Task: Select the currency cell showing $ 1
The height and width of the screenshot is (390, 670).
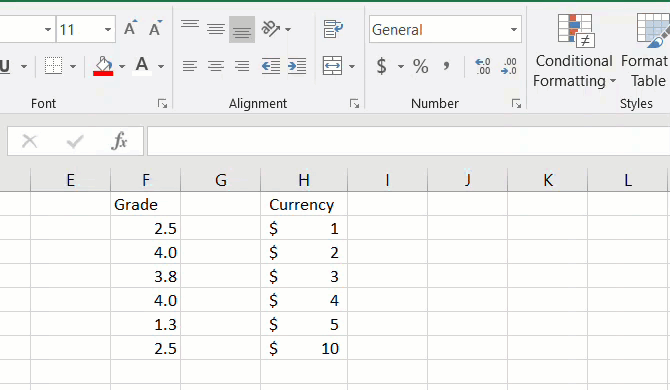Action: (304, 228)
